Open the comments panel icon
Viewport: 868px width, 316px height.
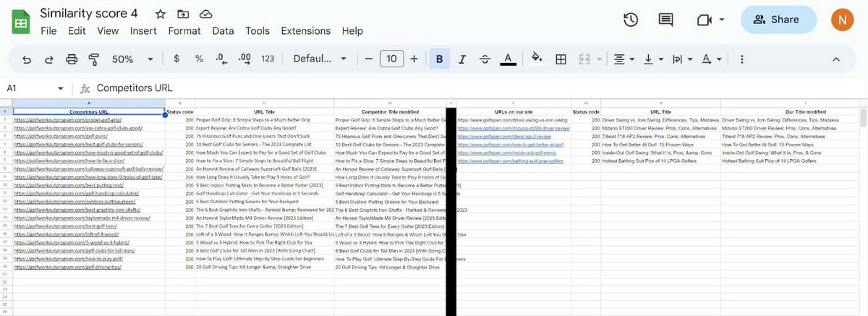(665, 20)
